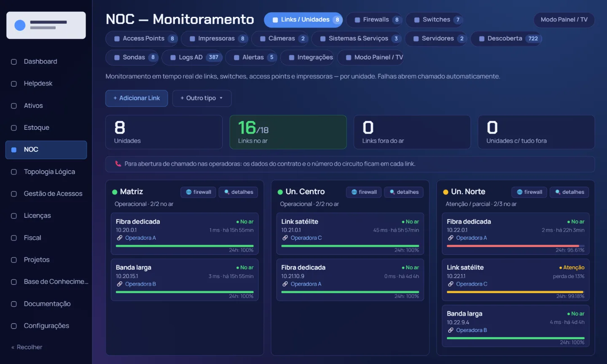The width and height of the screenshot is (607, 364).
Task: Open the Impressoras tab
Action: tap(215, 39)
